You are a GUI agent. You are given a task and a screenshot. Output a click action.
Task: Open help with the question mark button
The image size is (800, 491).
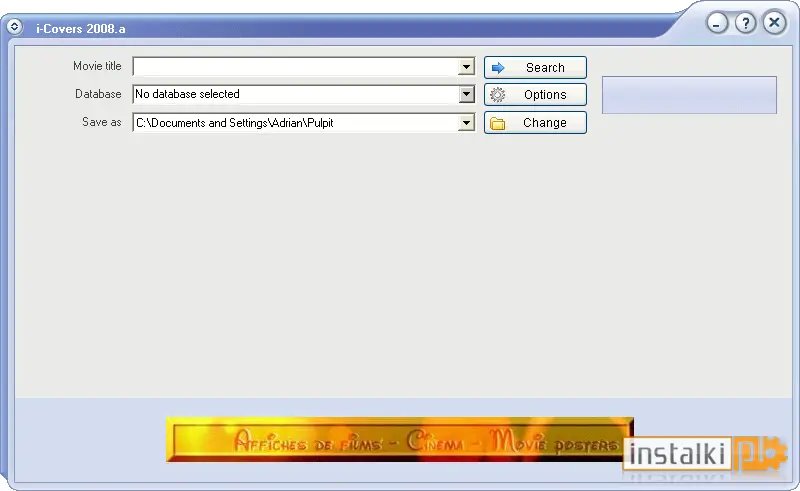(745, 23)
